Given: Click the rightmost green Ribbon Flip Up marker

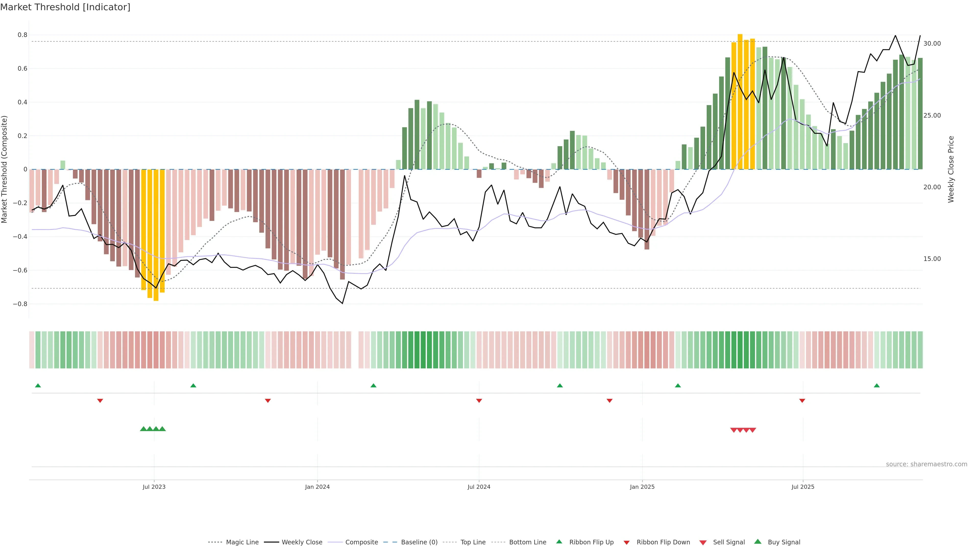Looking at the screenshot, I should point(877,386).
